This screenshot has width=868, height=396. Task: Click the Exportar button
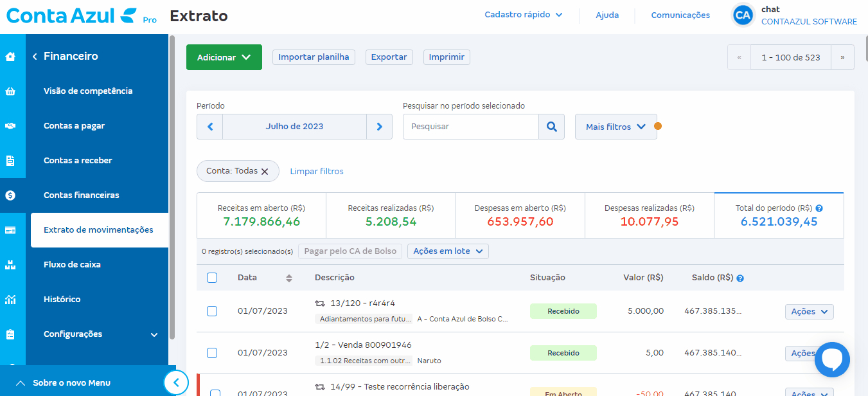coord(389,57)
